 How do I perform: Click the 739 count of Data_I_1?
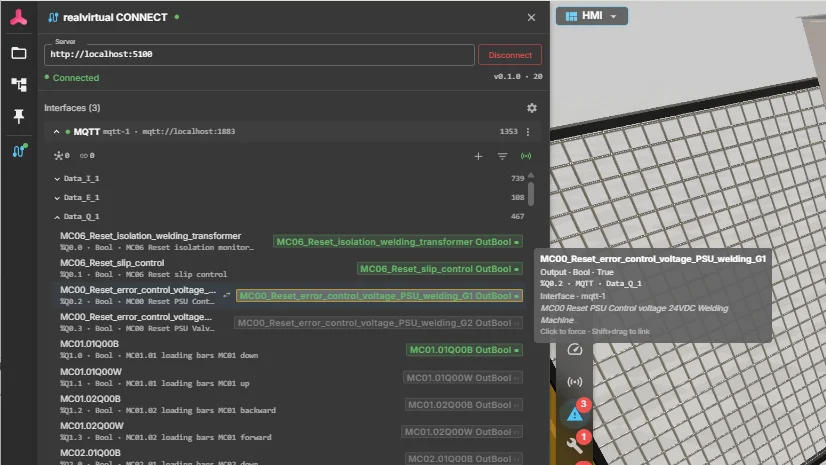[x=517, y=179]
